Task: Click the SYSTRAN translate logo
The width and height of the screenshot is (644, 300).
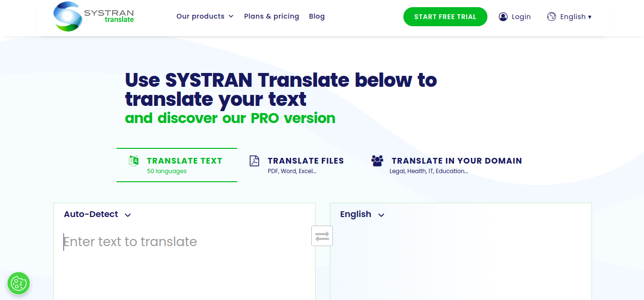Action: click(x=94, y=17)
